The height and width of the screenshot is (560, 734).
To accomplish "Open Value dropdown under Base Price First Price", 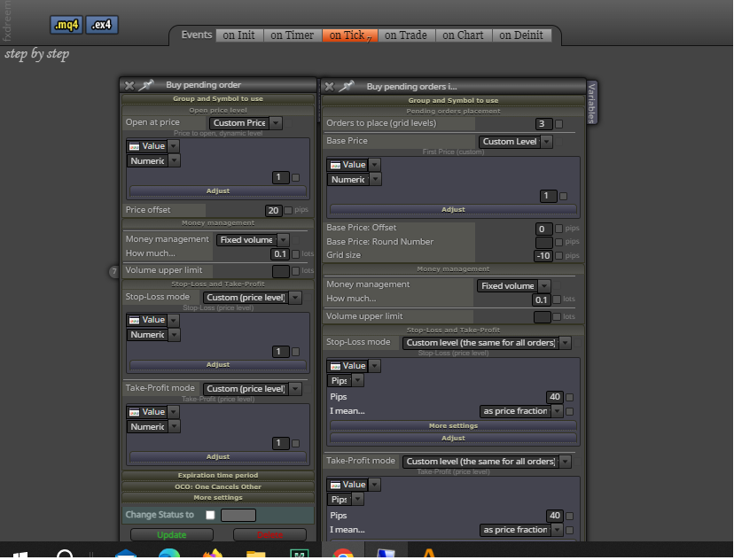I will [354, 165].
